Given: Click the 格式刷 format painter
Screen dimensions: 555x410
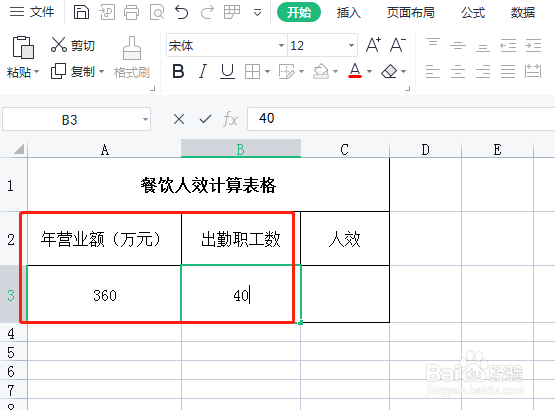Looking at the screenshot, I should tap(132, 57).
